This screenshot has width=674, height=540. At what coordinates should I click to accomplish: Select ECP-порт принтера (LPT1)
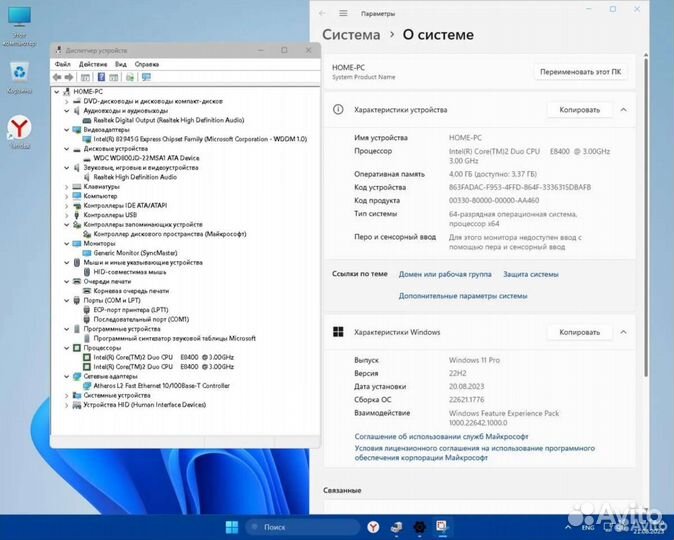(131, 310)
